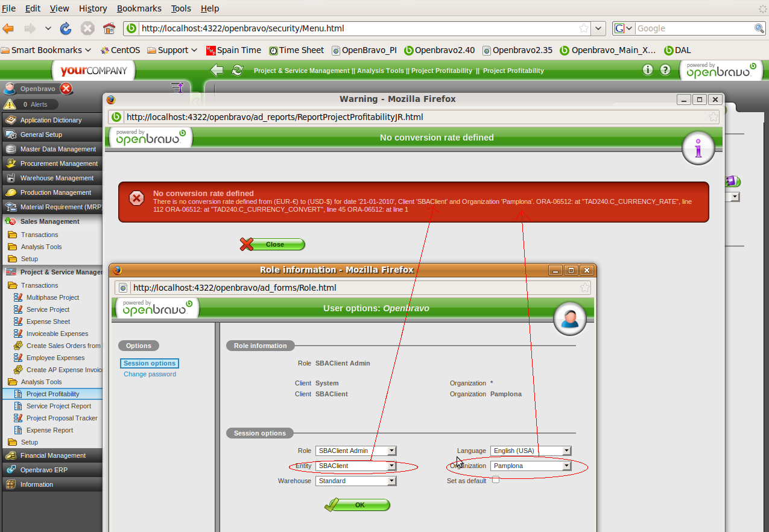Open Service Project Report entry
769x532 pixels.
pos(59,406)
